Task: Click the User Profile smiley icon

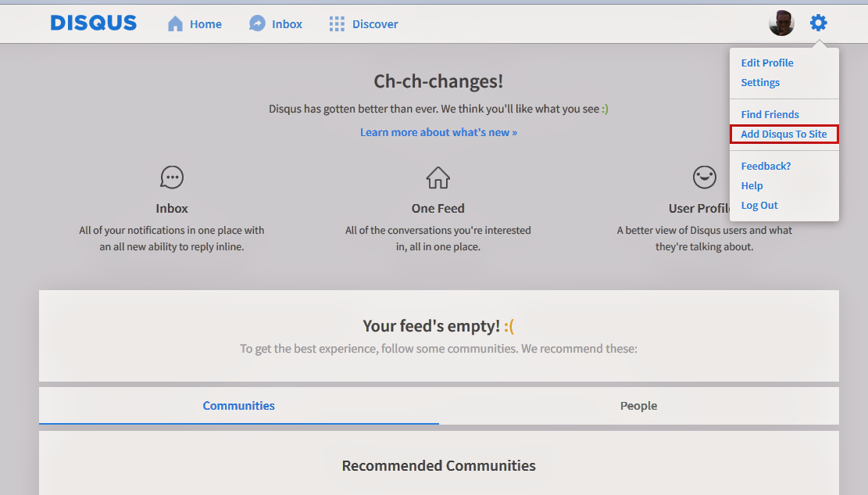Action: [x=705, y=177]
